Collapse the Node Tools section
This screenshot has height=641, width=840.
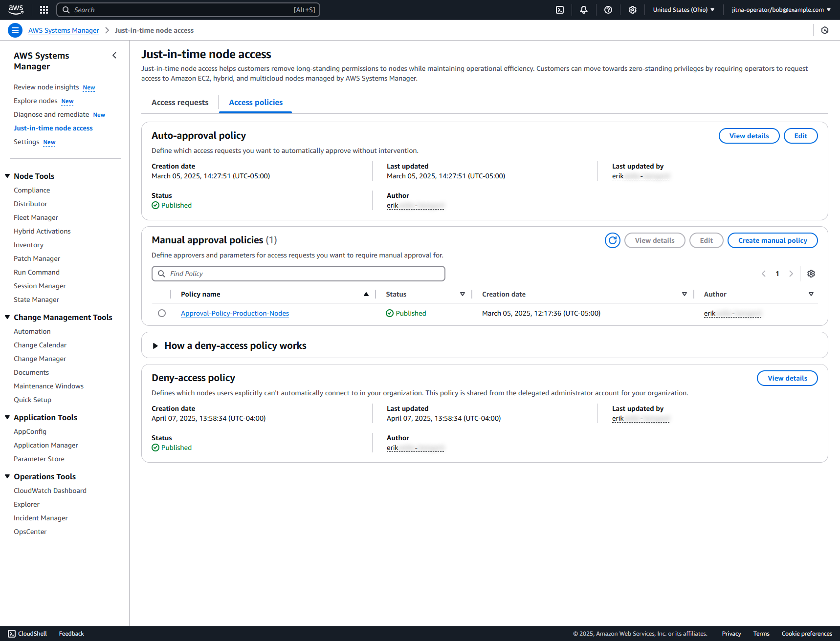[7, 176]
